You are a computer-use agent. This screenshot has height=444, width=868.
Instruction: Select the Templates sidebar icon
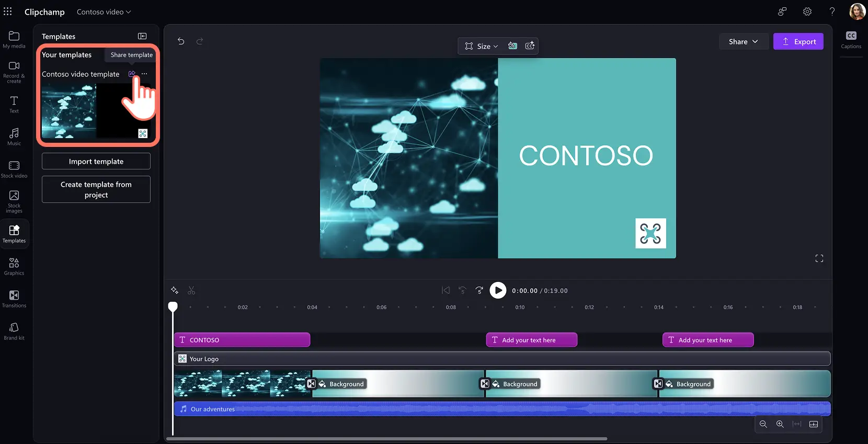coord(14,234)
